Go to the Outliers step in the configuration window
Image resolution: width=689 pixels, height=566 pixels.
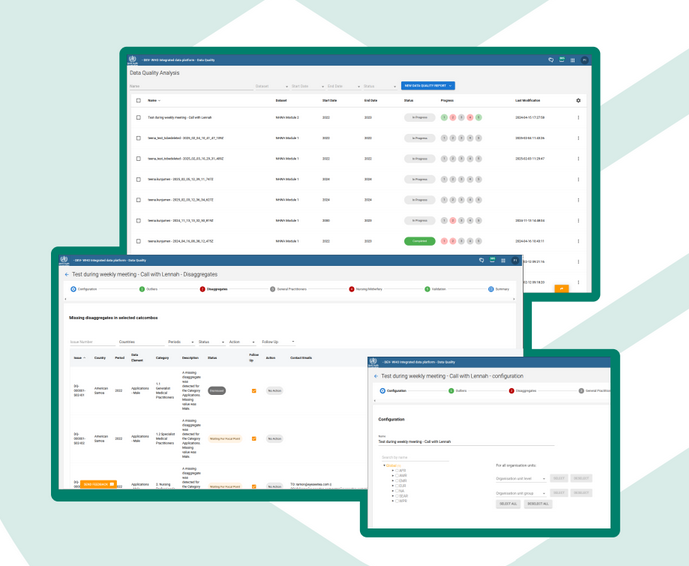[457, 391]
